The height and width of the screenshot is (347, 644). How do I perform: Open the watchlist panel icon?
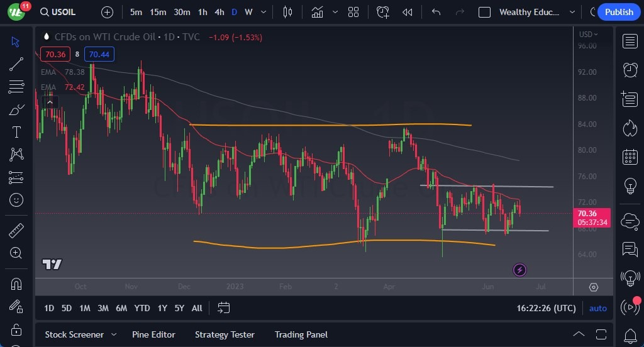click(x=630, y=41)
